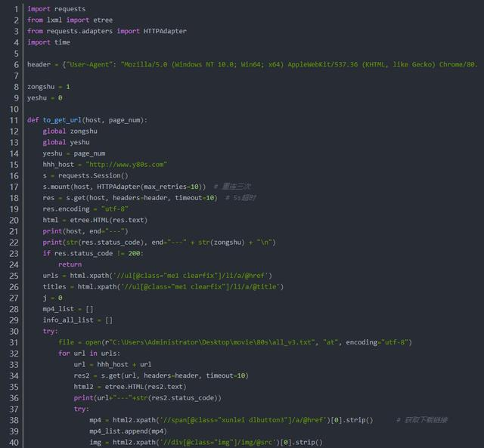Click the URL string "http://www.y80s.com"
Screen dimensions: 484x448
tap(126, 165)
